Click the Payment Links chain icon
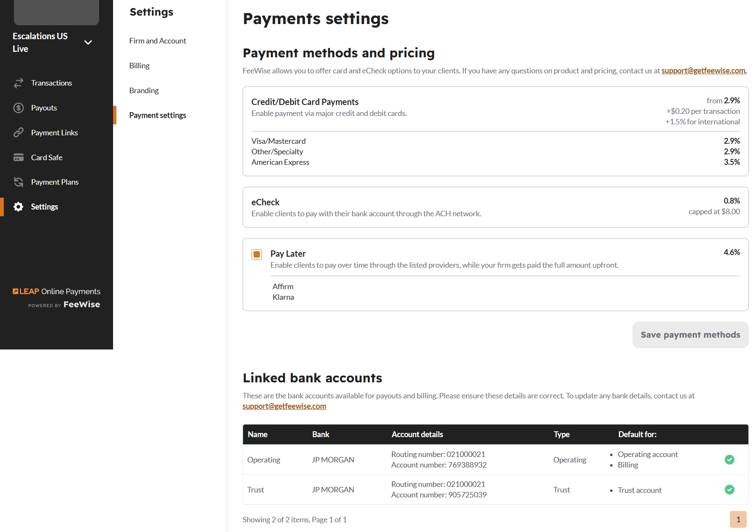The height and width of the screenshot is (532, 756). coord(19,133)
